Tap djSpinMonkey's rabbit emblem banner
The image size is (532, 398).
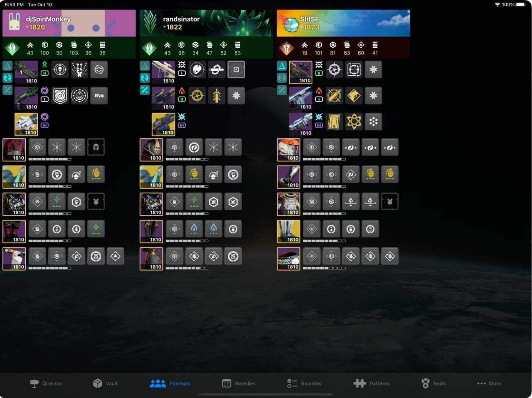(x=69, y=23)
